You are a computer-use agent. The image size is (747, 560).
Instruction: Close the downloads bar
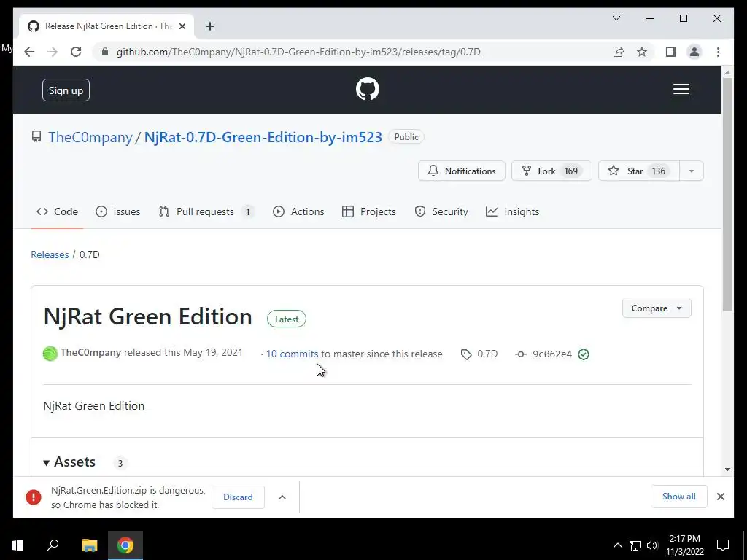tap(720, 497)
